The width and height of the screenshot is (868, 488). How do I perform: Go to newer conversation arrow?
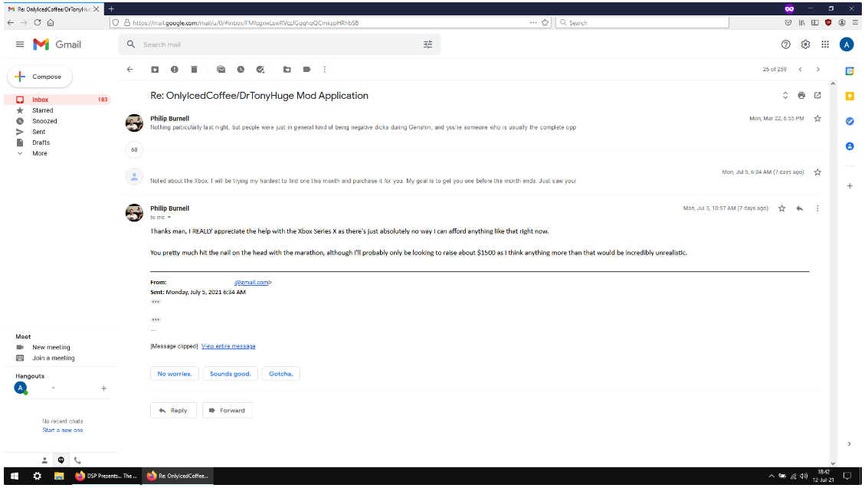[x=801, y=69]
